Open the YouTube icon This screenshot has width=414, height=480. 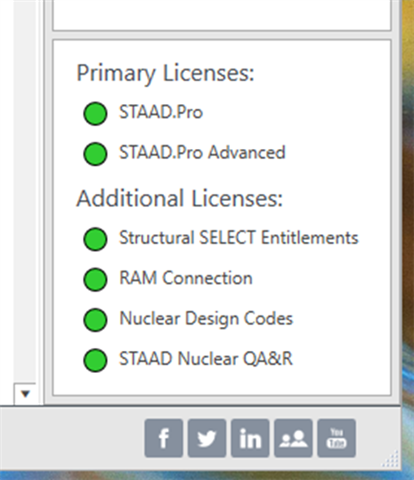coord(337,438)
